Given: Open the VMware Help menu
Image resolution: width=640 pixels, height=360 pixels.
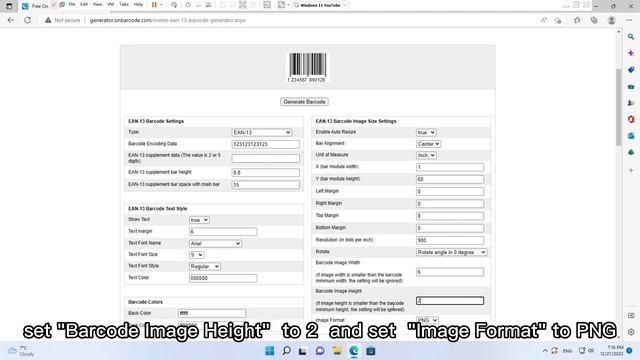Looking at the screenshot, I should click(x=138, y=4).
